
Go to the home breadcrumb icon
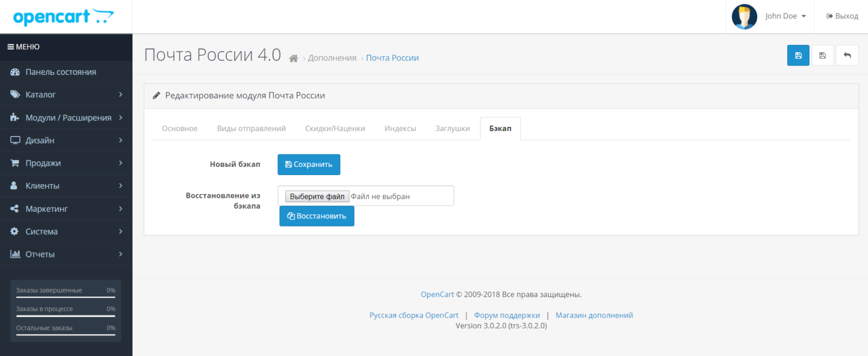(x=293, y=58)
